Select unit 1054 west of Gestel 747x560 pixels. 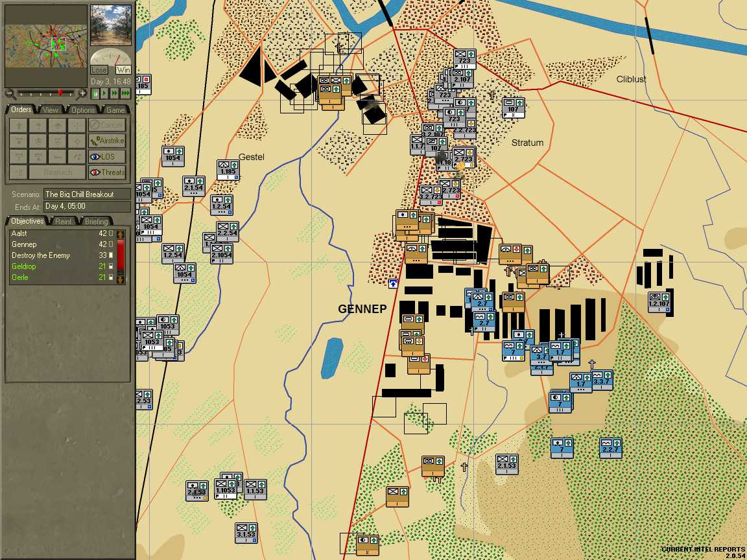click(173, 156)
